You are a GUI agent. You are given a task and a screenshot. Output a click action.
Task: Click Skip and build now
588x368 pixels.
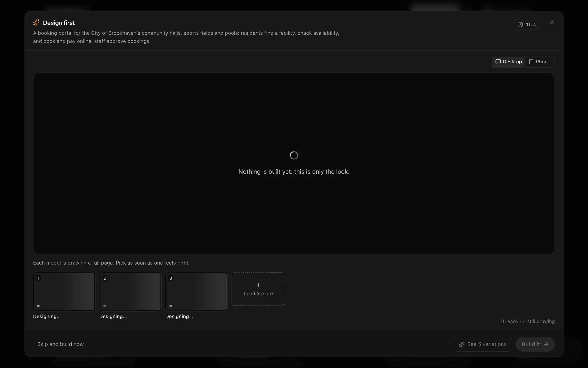click(60, 344)
